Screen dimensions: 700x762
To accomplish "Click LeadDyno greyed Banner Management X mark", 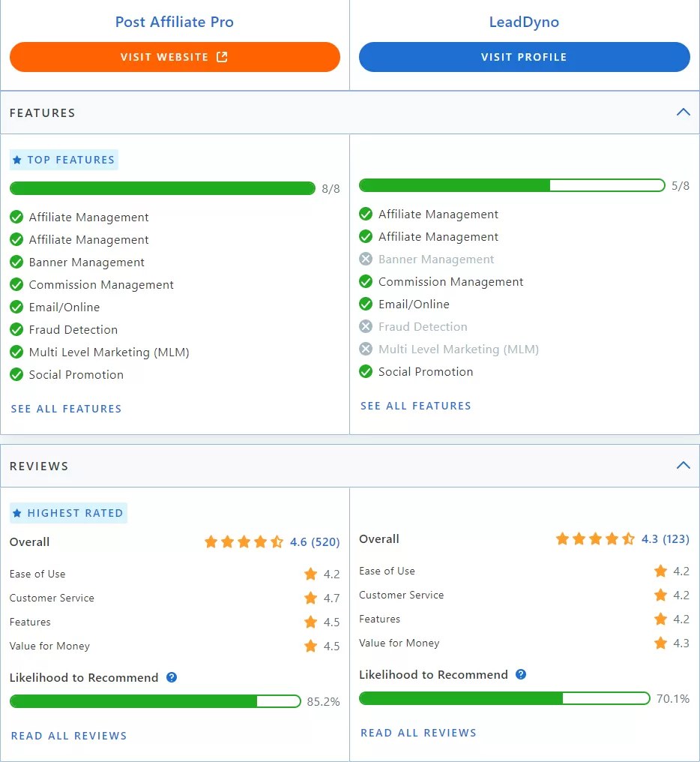I will tap(366, 259).
